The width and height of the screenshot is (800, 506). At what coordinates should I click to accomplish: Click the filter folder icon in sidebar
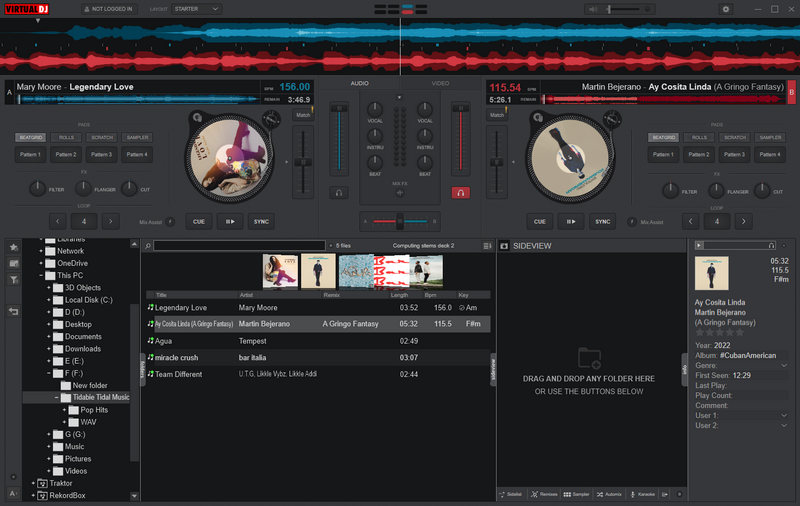[x=14, y=280]
